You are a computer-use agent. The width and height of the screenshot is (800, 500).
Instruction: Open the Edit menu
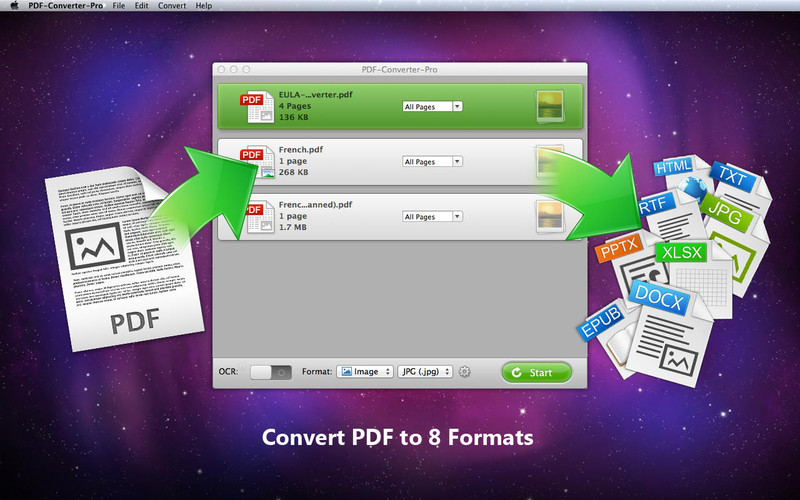point(141,6)
